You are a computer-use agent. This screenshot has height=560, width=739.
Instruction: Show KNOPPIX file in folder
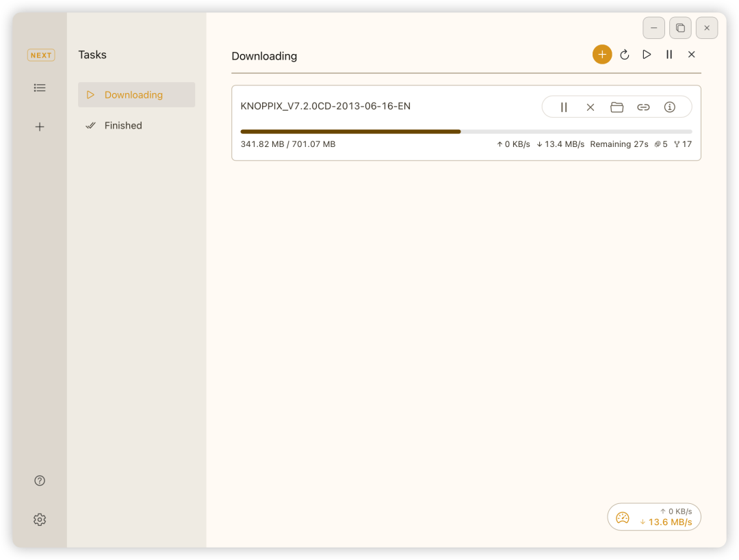pos(617,107)
